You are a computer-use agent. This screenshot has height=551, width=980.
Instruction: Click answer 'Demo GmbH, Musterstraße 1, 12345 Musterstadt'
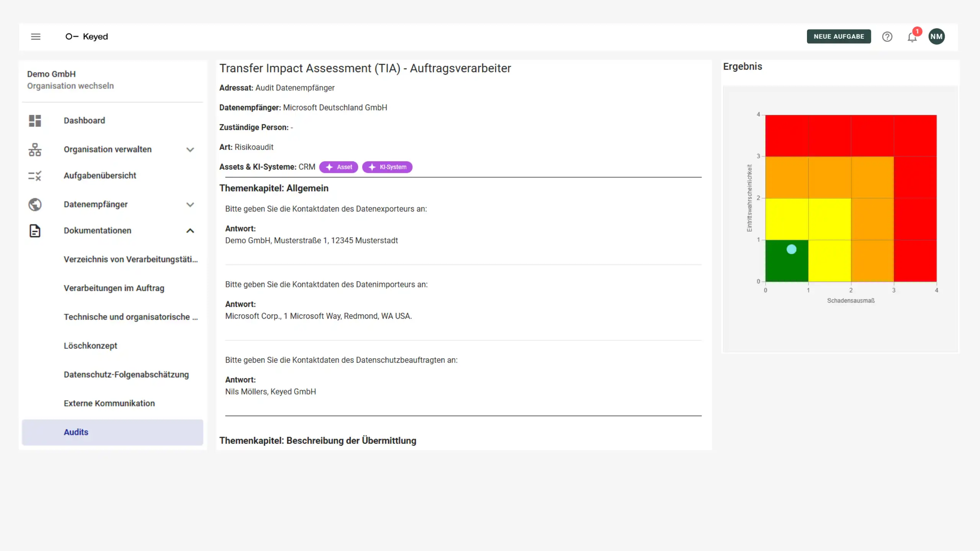311,241
